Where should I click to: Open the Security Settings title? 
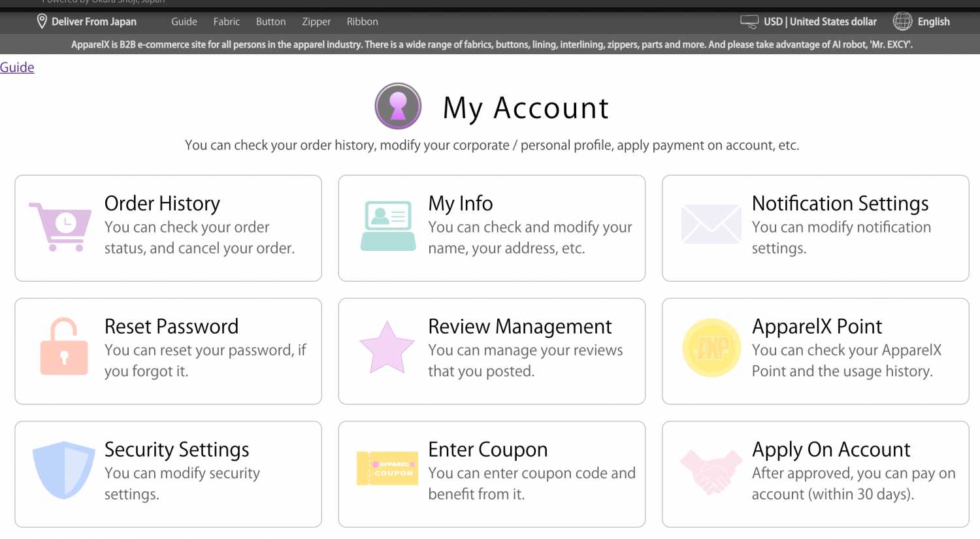coord(177,449)
